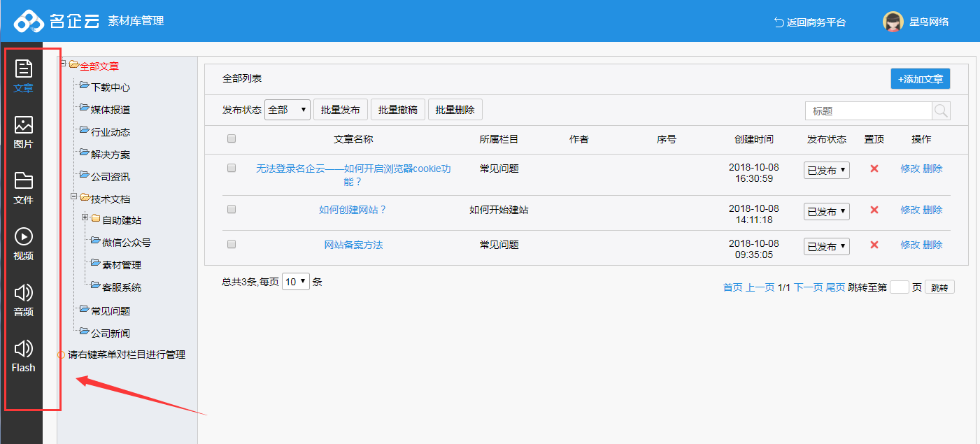Screen dimensions: 980x444
Task: Select 常见问题 in the category tree
Action: 110,311
